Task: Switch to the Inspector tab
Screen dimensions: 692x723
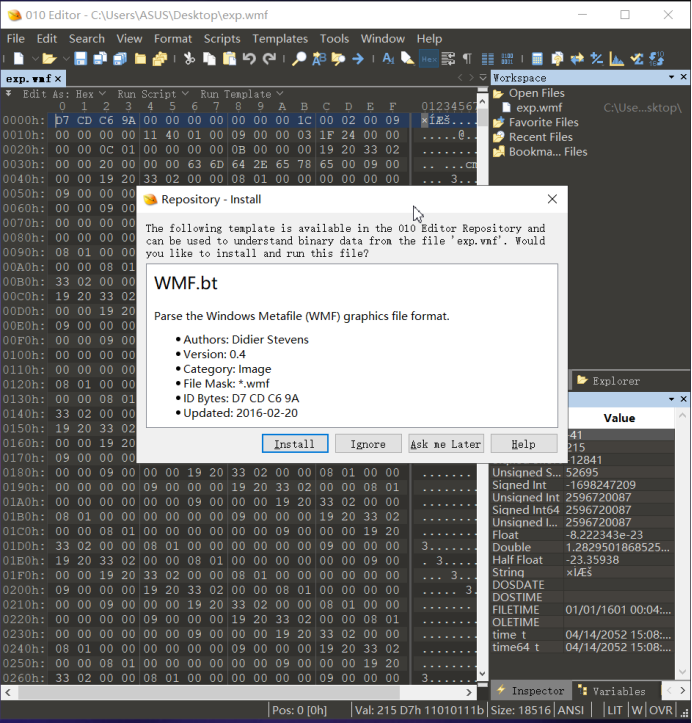Action: click(x=531, y=691)
